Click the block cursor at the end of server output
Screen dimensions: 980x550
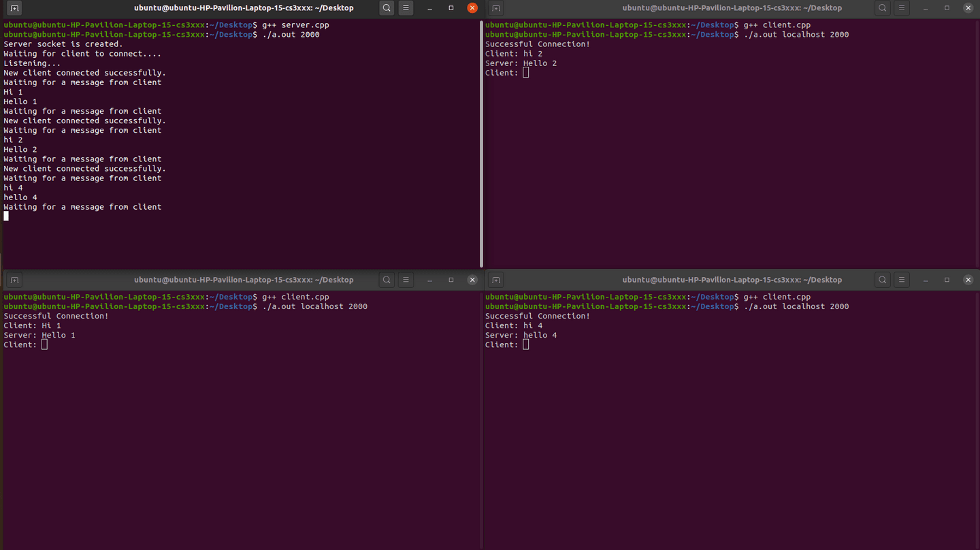pos(6,216)
